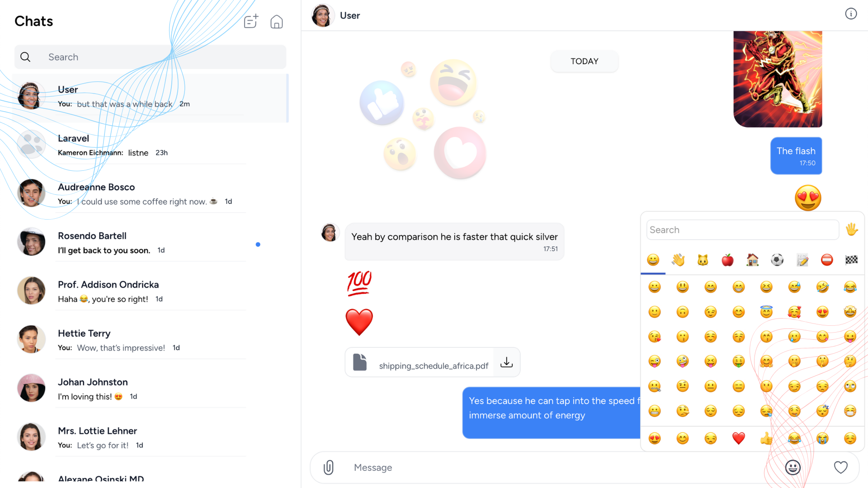The image size is (868, 488).
Task: Select the smiley face emoji tab
Action: tap(653, 260)
